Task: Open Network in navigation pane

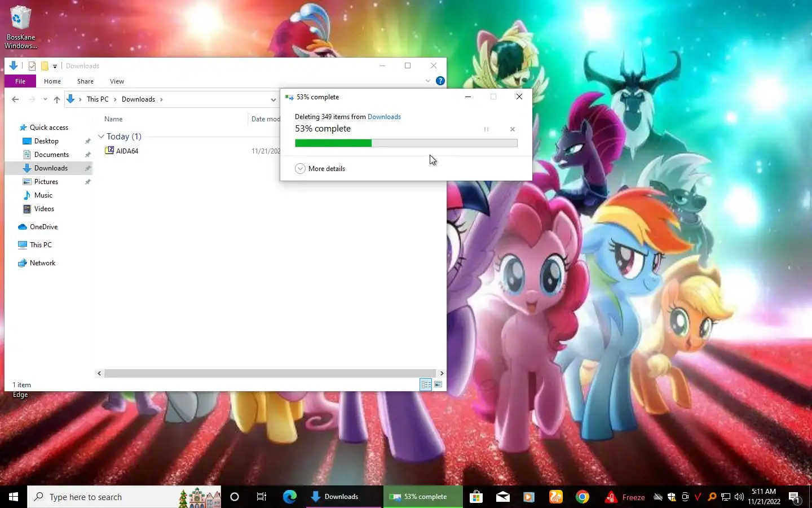Action: click(x=42, y=263)
